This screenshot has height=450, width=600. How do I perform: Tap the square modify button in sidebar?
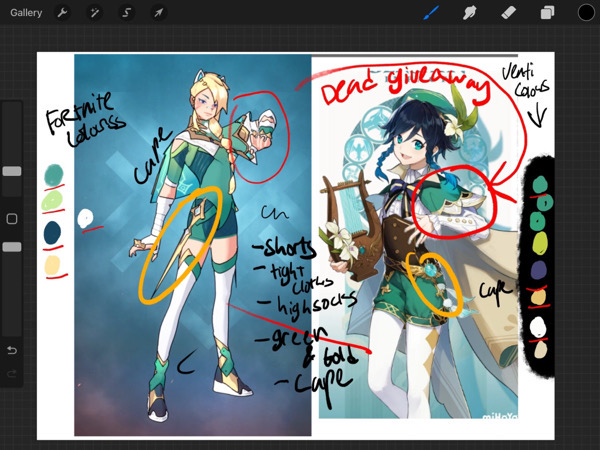pos(12,219)
